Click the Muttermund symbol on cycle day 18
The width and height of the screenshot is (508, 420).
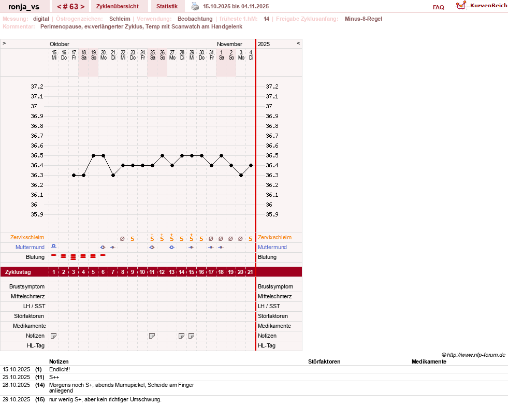pos(221,247)
